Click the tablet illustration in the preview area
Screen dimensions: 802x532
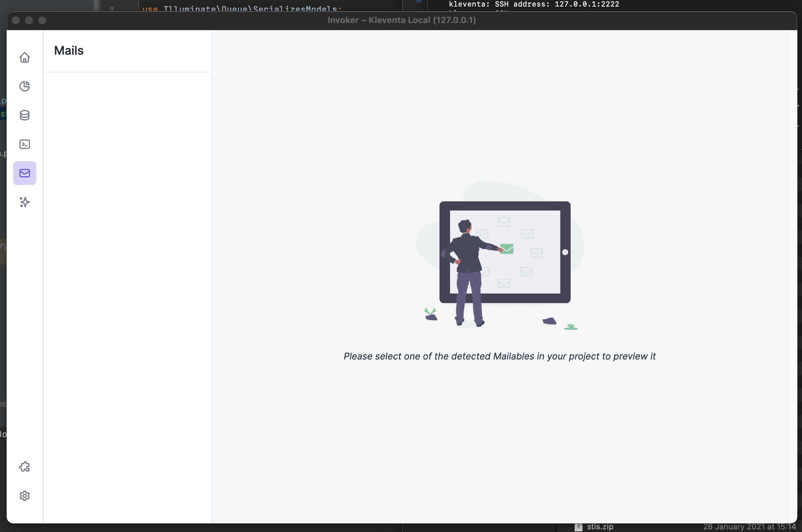point(505,252)
